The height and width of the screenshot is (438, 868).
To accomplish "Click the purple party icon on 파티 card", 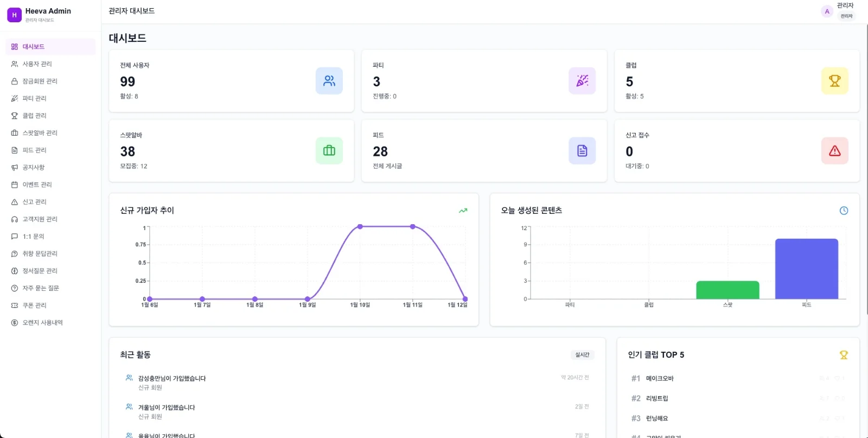I will point(582,81).
